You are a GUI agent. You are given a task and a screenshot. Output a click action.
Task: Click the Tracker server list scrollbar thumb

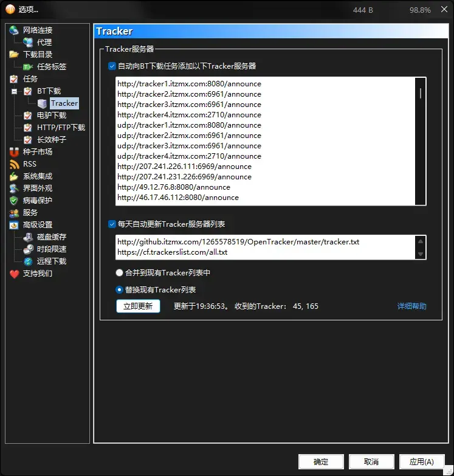(421, 93)
